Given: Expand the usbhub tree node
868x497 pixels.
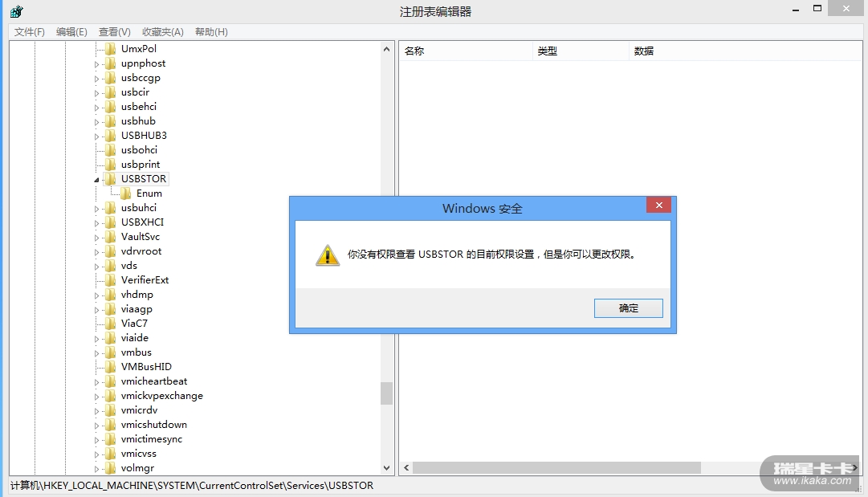Looking at the screenshot, I should click(x=96, y=122).
